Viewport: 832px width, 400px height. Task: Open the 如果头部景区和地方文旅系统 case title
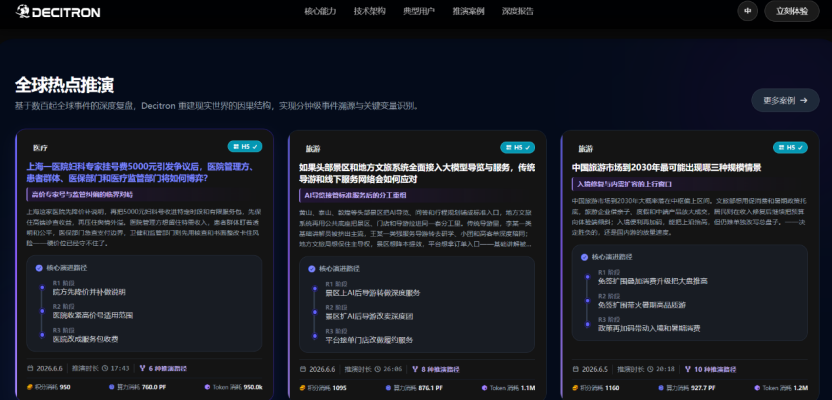417,173
